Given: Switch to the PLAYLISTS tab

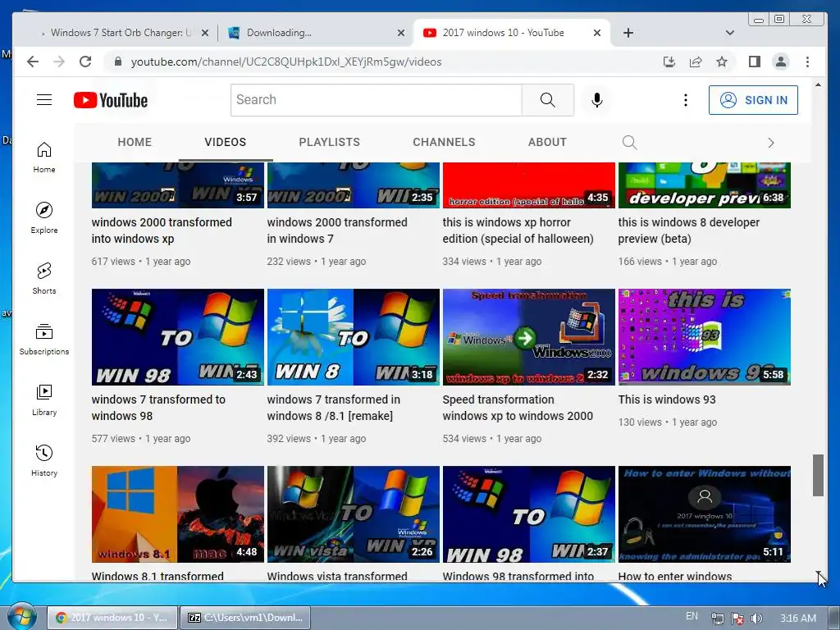Looking at the screenshot, I should [x=330, y=142].
